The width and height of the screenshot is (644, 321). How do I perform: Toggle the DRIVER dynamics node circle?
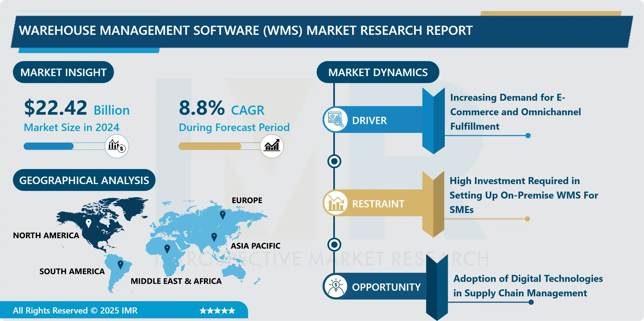point(334,161)
